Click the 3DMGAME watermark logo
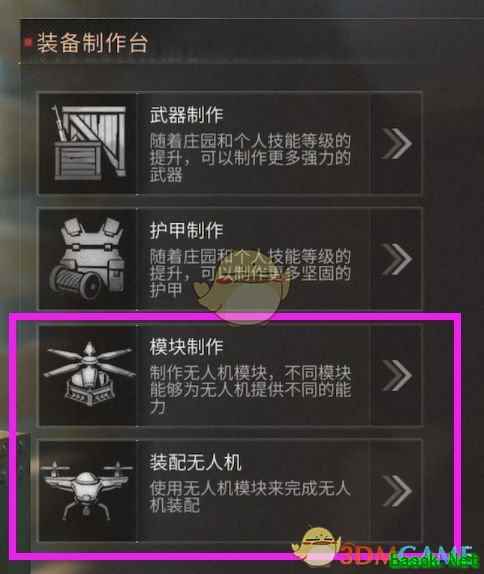 click(x=386, y=551)
